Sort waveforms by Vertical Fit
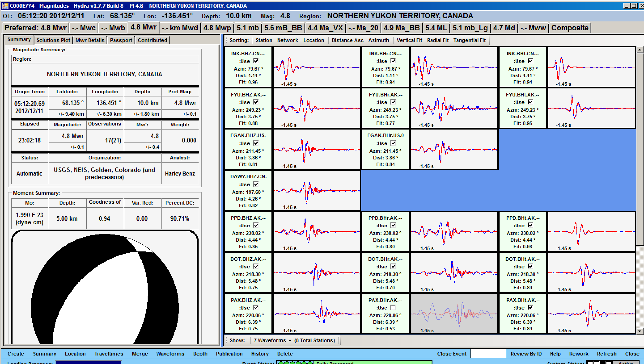This screenshot has height=364, width=644. pyautogui.click(x=409, y=40)
